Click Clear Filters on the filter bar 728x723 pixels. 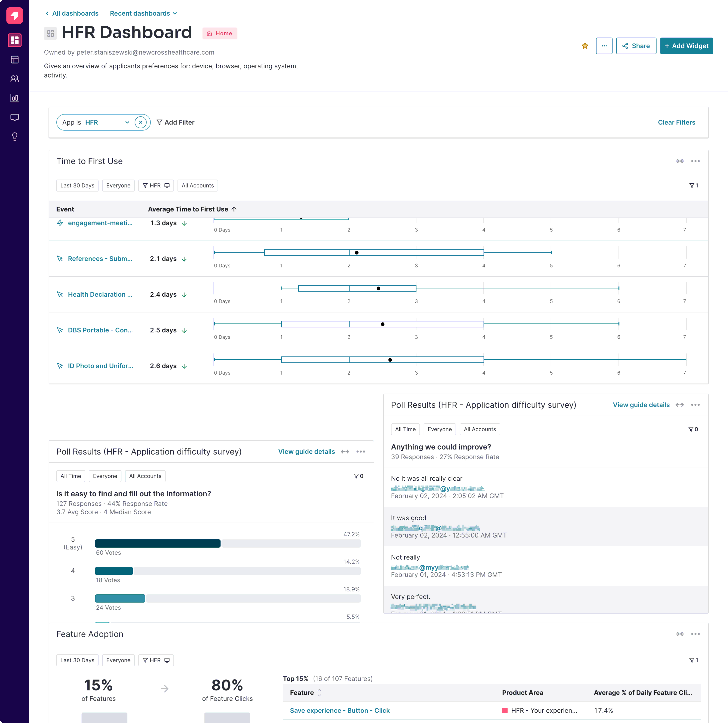click(x=676, y=122)
